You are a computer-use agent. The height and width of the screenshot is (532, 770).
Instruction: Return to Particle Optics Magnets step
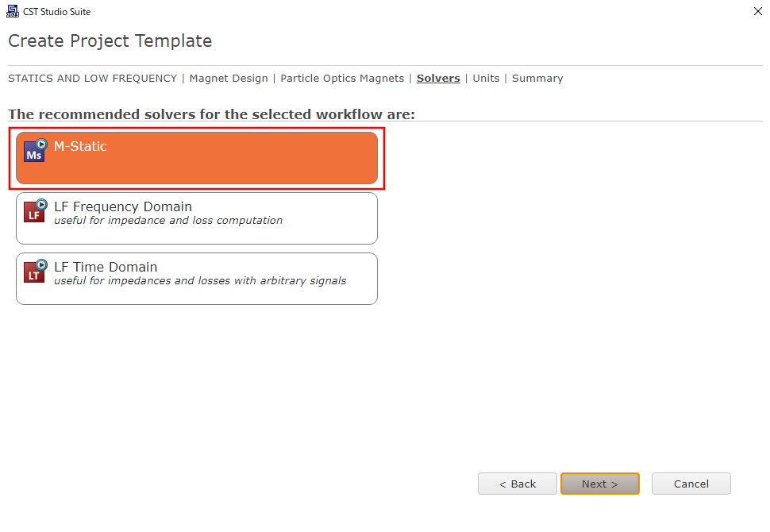coord(342,79)
